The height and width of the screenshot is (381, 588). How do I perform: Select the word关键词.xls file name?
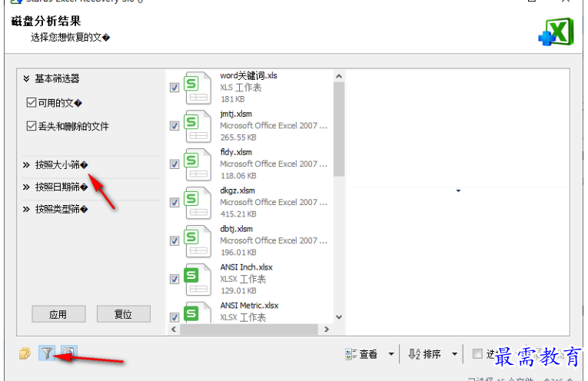pos(248,76)
